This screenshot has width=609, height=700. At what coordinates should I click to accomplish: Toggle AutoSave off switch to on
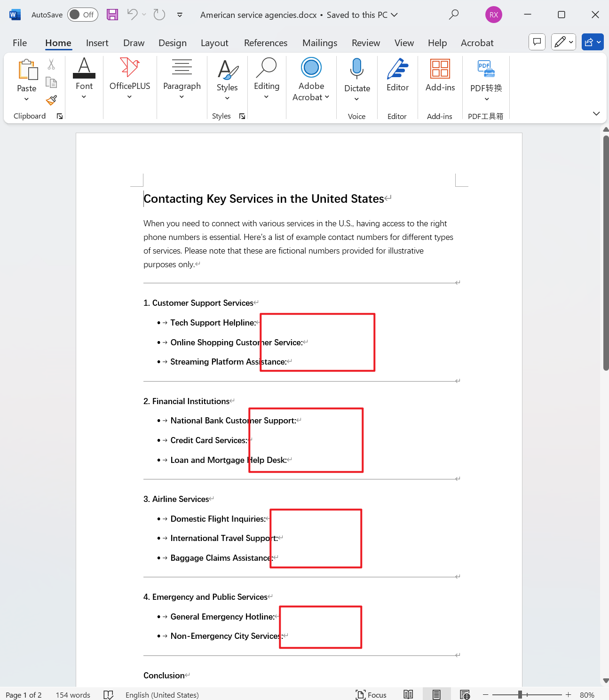(82, 15)
